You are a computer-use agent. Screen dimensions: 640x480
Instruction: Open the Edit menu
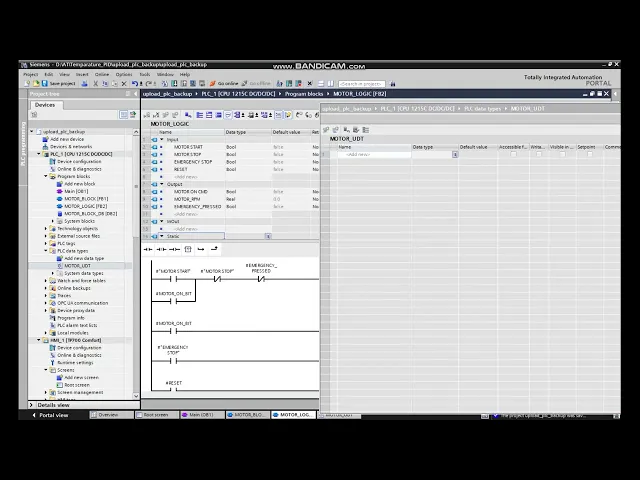49,75
